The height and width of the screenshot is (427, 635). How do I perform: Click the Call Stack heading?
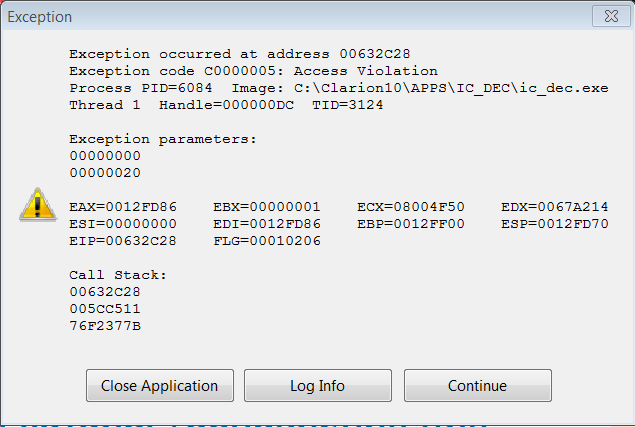[117, 275]
